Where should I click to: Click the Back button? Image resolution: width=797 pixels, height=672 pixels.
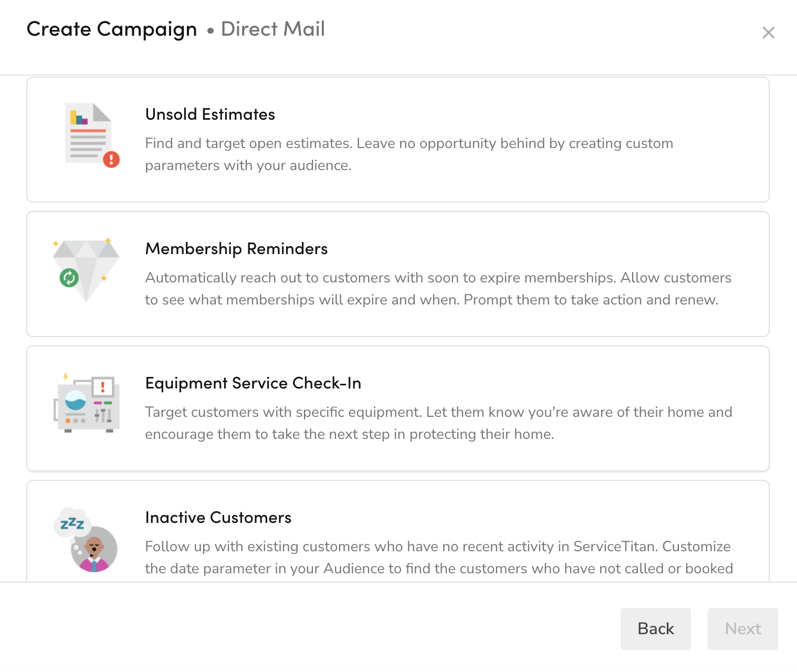coord(655,628)
